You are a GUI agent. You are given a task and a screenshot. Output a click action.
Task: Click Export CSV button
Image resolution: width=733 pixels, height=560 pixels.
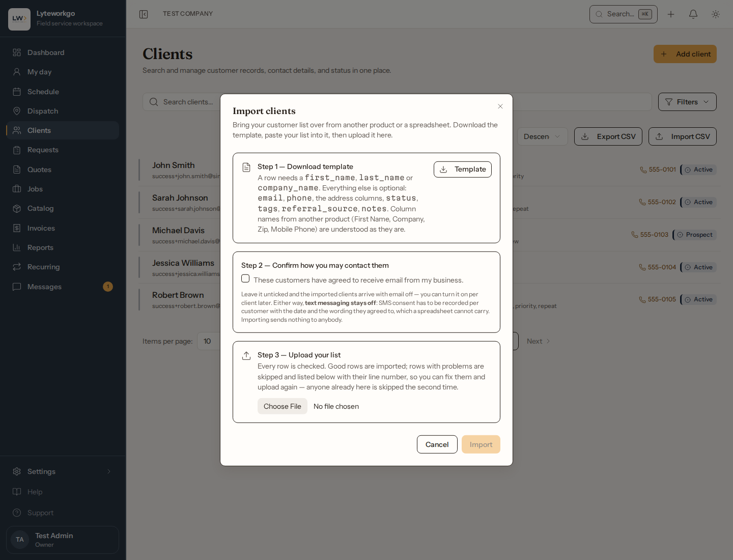[608, 136]
